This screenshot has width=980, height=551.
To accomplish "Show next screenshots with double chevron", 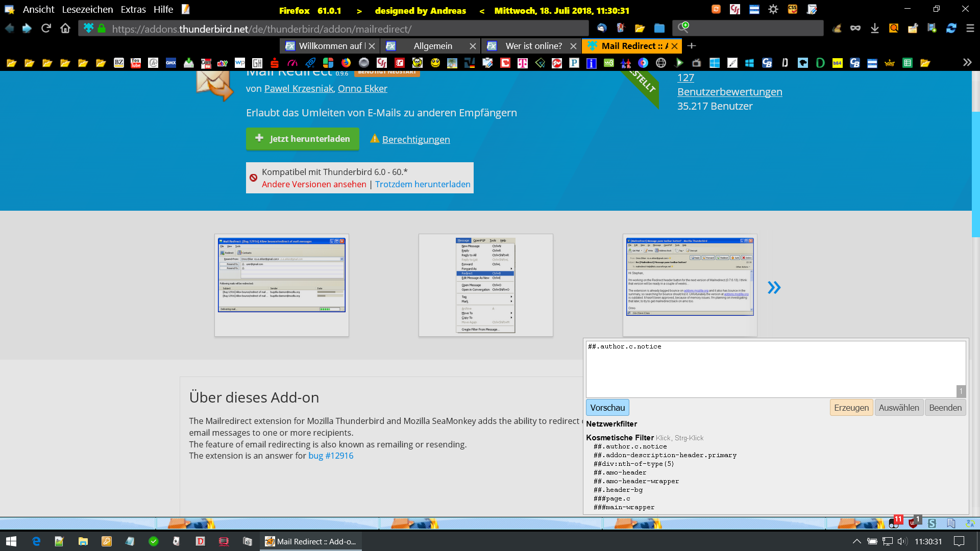I will pyautogui.click(x=774, y=288).
